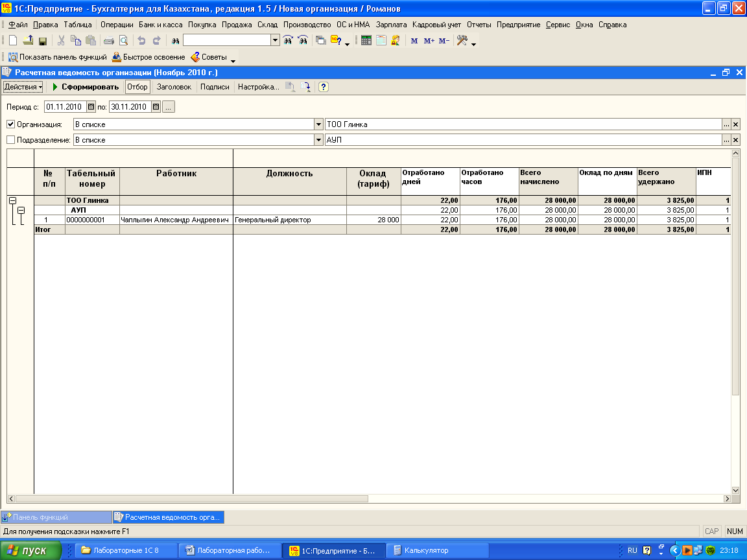The width and height of the screenshot is (747, 560).
Task: Open the Windows Пуск start button
Action: point(31,550)
